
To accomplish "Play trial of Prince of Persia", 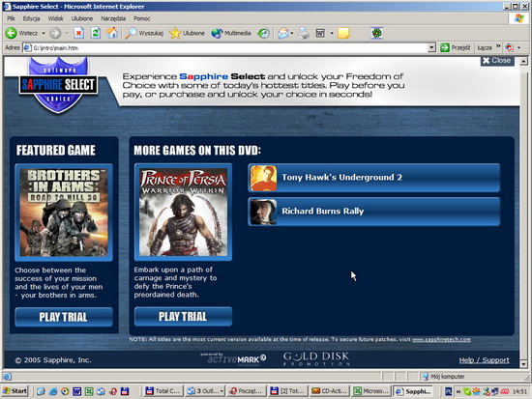I will coord(183,316).
